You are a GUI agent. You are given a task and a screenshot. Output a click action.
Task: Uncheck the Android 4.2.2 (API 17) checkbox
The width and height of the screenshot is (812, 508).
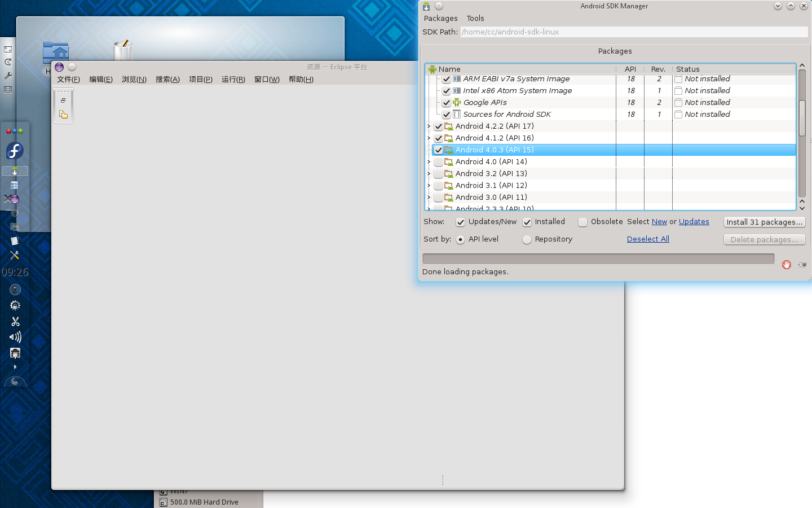coord(438,126)
